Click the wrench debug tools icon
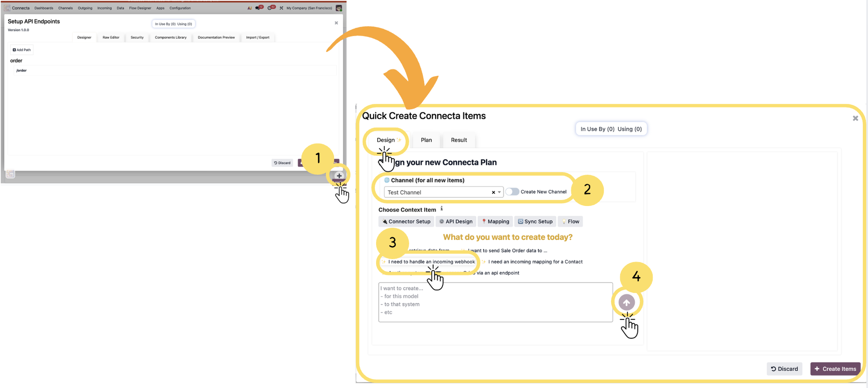The image size is (868, 388). pyautogui.click(x=281, y=8)
